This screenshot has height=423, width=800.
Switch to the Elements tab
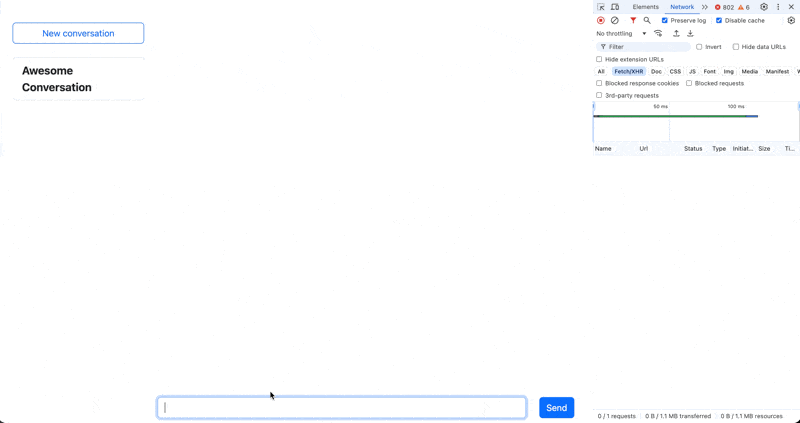tap(645, 7)
